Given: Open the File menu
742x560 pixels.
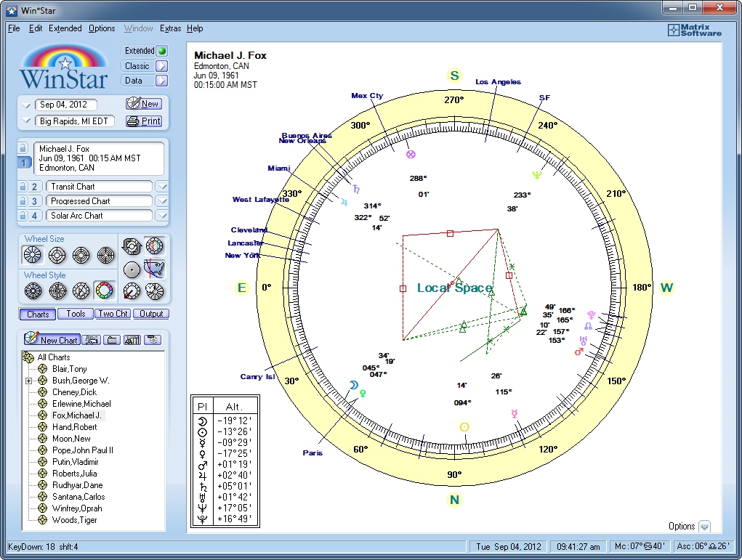Looking at the screenshot, I should [15, 28].
